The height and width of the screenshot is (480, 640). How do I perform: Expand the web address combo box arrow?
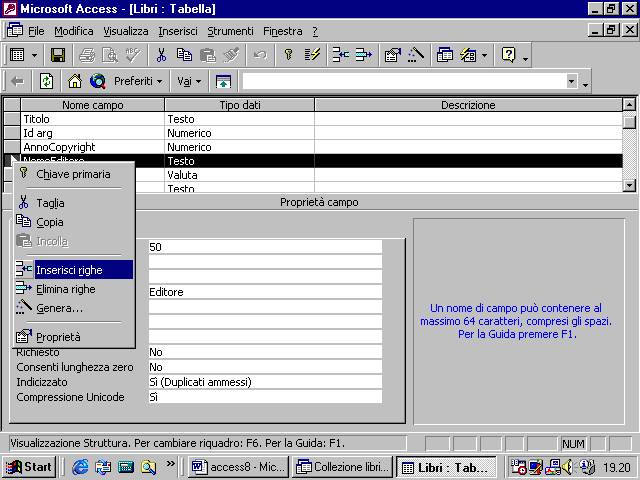(x=572, y=81)
